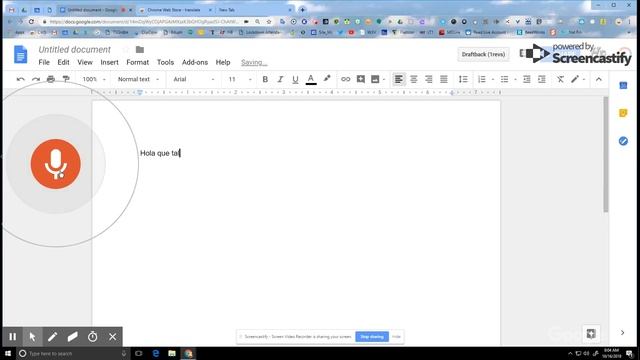Open the editing mode pencil dropdown
Image resolution: width=640 pixels, height=360 pixels.
(578, 79)
